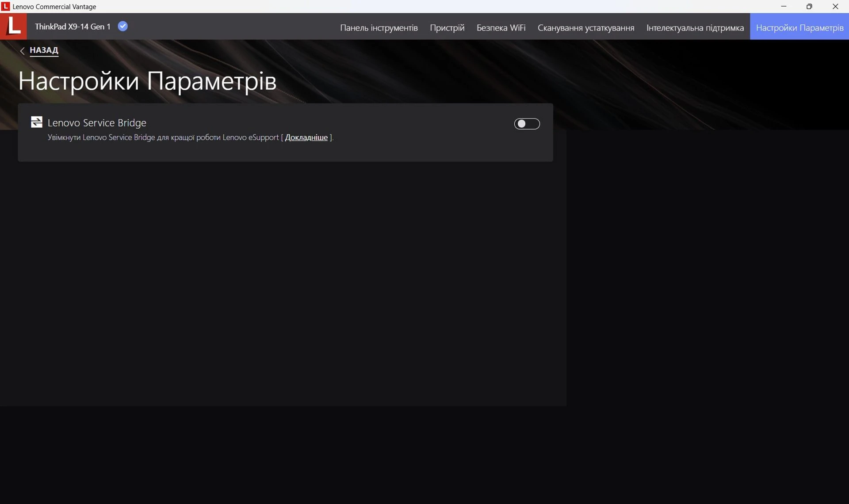Enable the Lenovo Service Bridge toggle
The width and height of the screenshot is (849, 504).
coord(527,124)
